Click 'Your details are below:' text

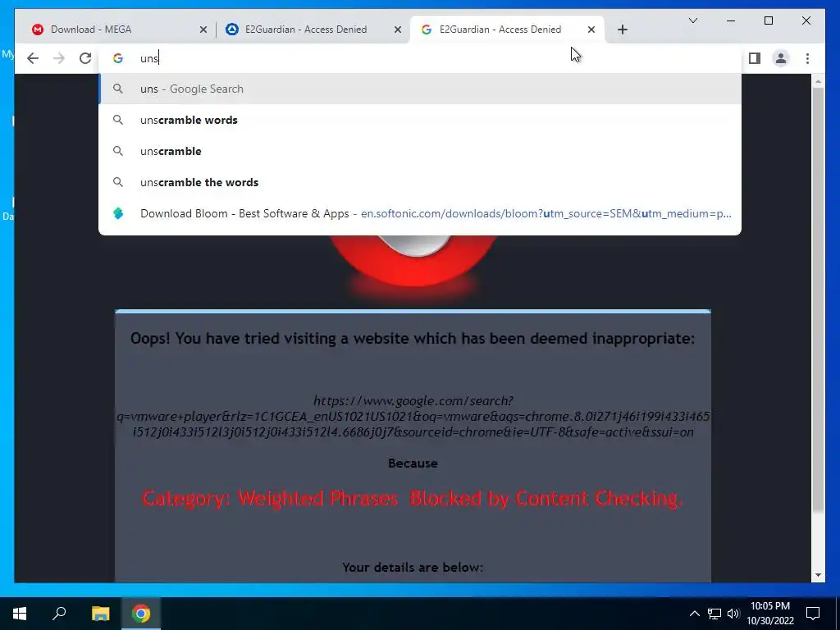pyautogui.click(x=413, y=568)
